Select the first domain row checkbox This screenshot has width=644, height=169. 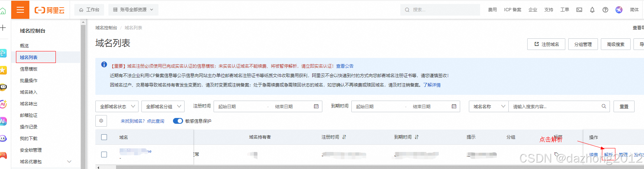pyautogui.click(x=104, y=155)
